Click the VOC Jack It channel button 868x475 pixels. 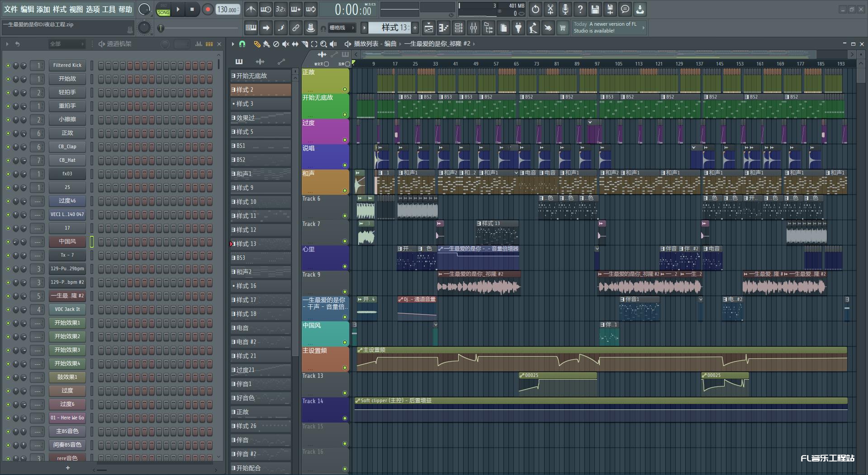(67, 310)
